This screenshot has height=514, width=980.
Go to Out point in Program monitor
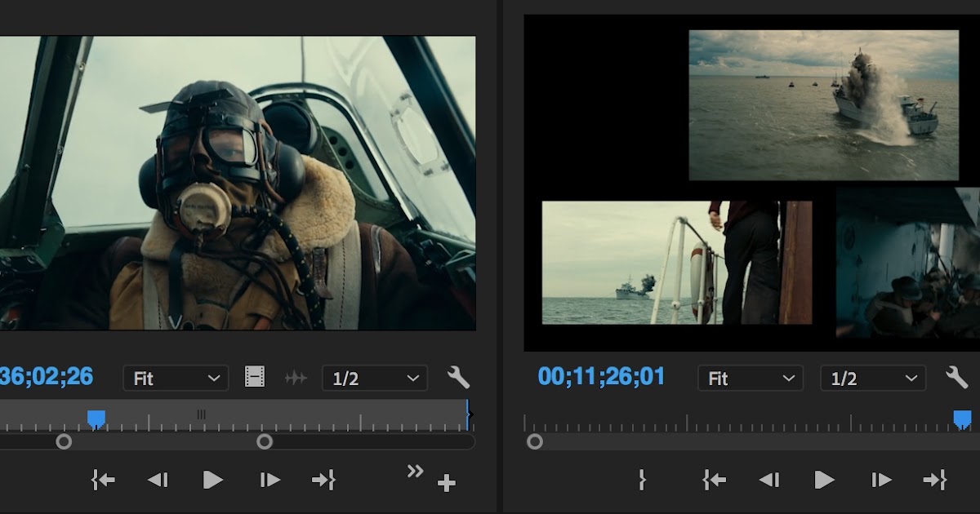(x=934, y=480)
